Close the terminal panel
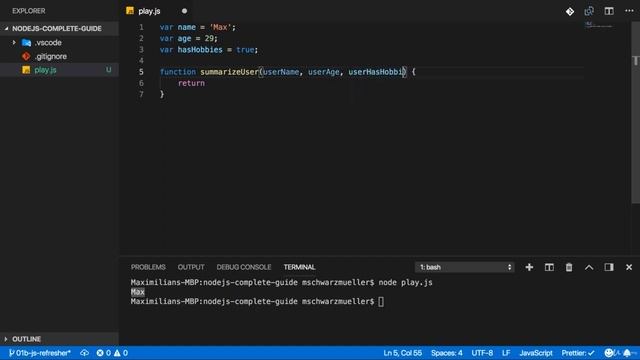 629,267
